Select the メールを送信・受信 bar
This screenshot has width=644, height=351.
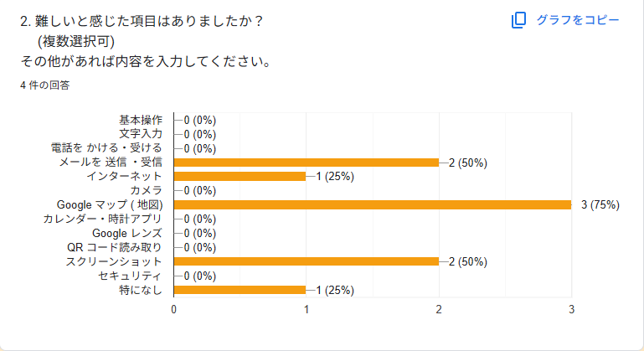306,163
